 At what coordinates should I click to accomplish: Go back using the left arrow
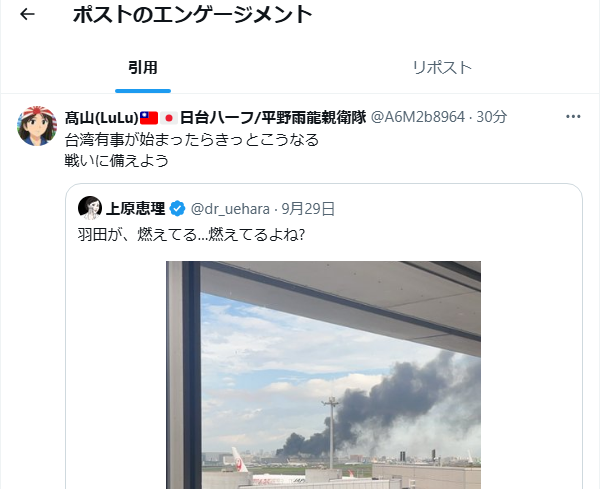point(27,14)
